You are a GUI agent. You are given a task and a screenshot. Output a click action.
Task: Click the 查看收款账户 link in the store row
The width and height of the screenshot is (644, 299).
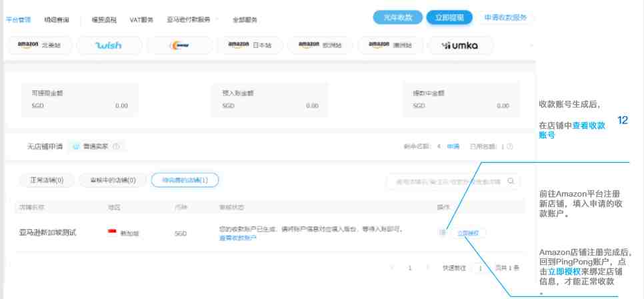coord(238,238)
